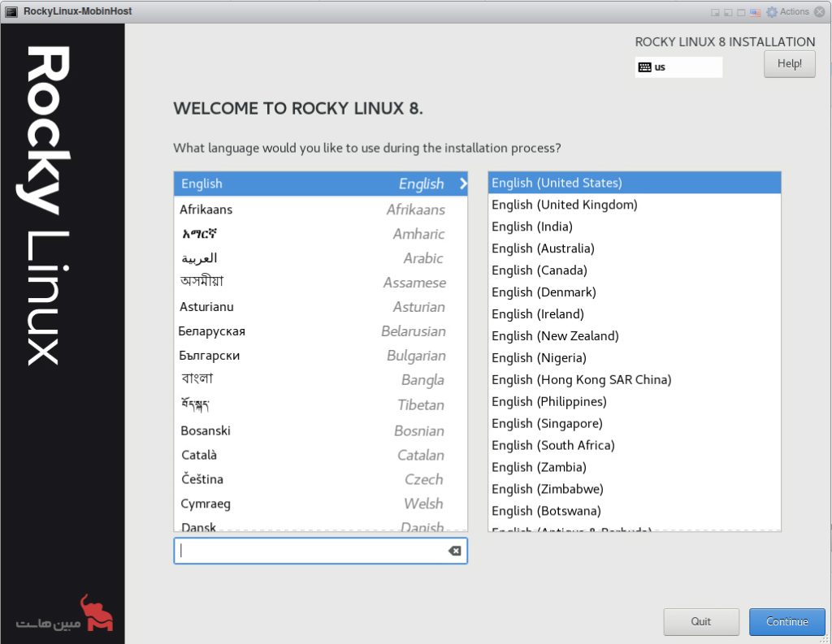The height and width of the screenshot is (644, 832).
Task: Choose English (Denmark) locale
Action: pos(634,292)
